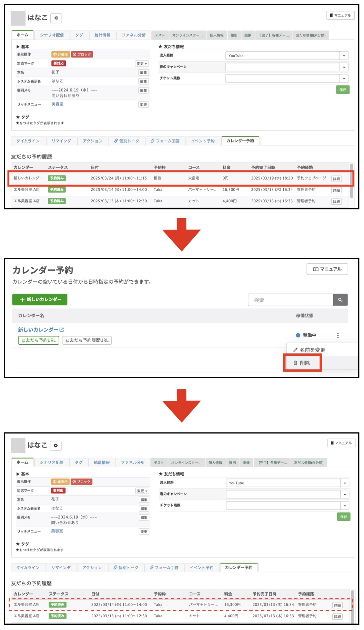Open 個別トーク tab in top screenshot
This screenshot has height=630, width=364.
[127, 141]
